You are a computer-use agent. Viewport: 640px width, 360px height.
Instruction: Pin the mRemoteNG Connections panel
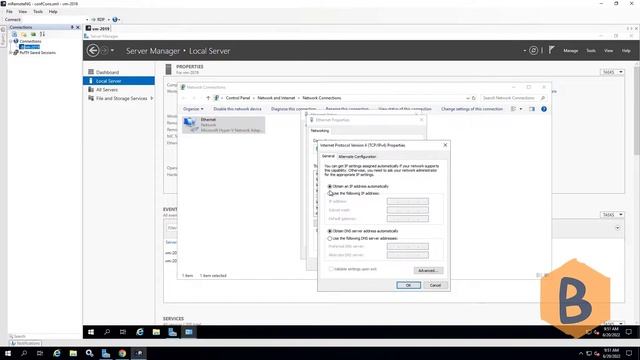click(x=72, y=27)
